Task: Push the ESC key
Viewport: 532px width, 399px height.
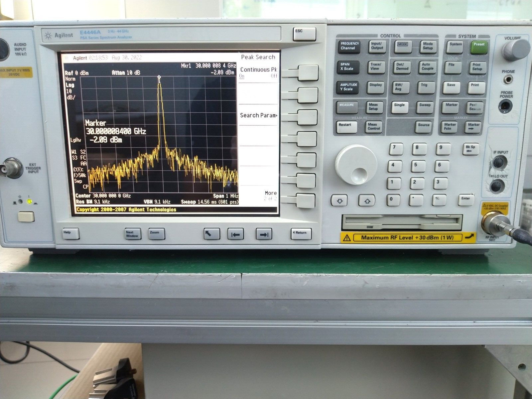Action: (x=304, y=34)
